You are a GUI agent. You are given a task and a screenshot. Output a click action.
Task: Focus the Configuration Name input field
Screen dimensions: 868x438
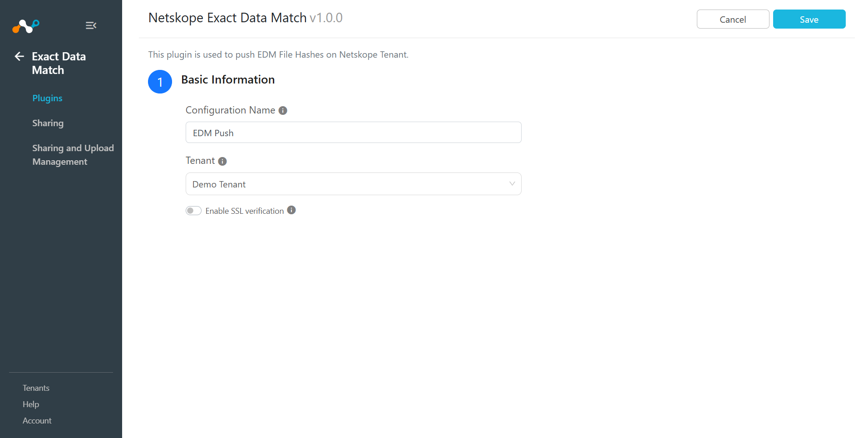353,133
